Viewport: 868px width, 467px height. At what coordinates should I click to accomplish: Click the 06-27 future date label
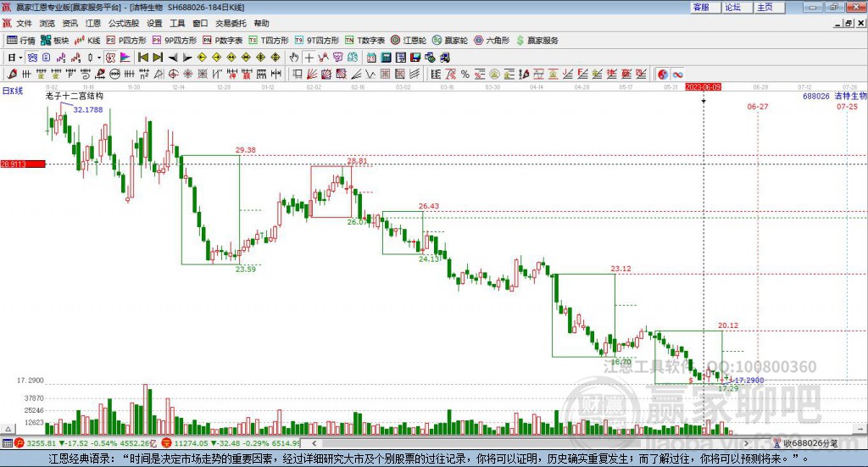coord(757,106)
